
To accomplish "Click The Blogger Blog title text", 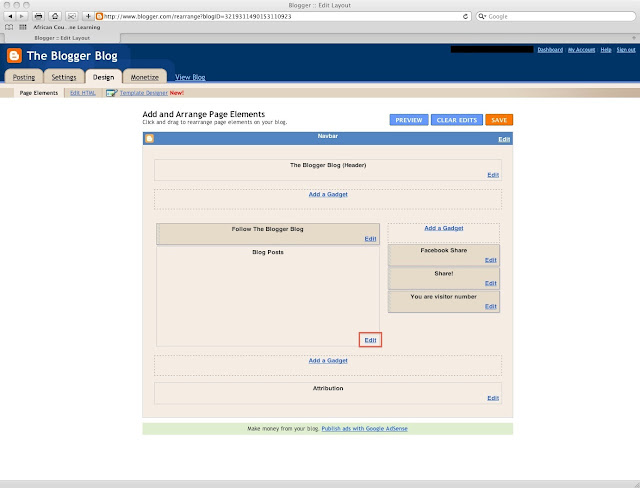I will coord(72,56).
